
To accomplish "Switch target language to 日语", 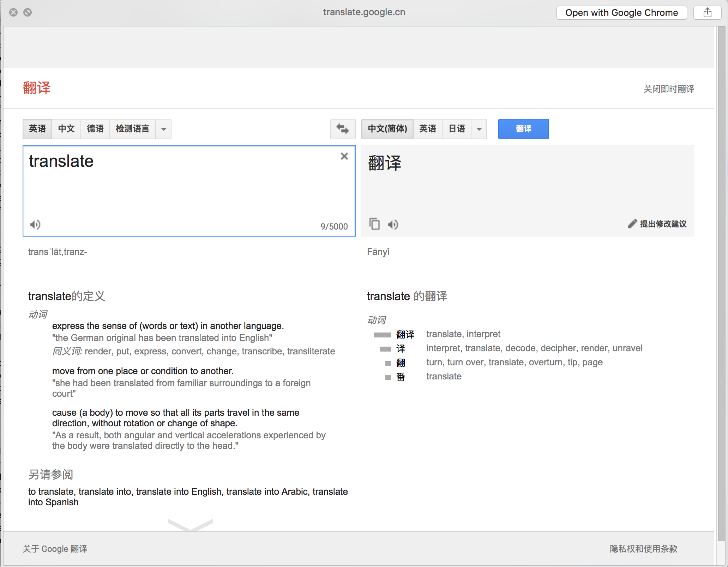I will click(457, 129).
